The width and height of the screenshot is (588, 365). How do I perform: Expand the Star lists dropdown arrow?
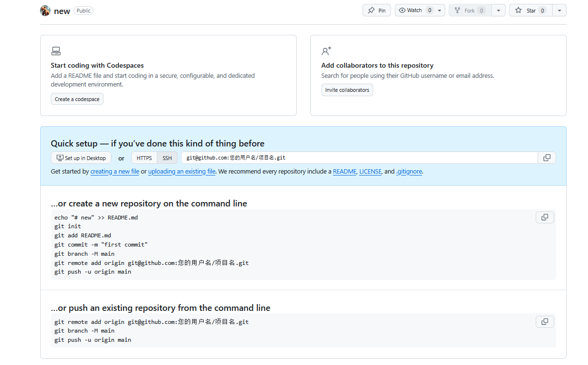[559, 11]
